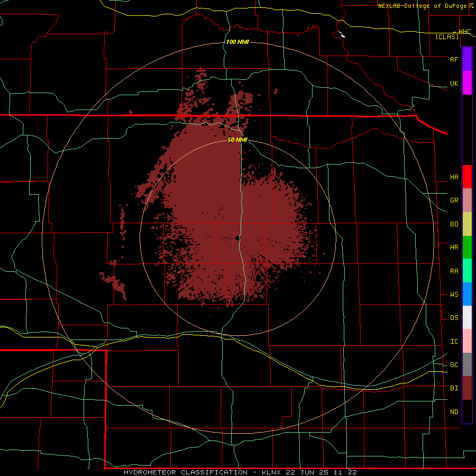
Task: Click the HYDROMETEOR CLASSIFICATION title text
Action: pos(186,472)
